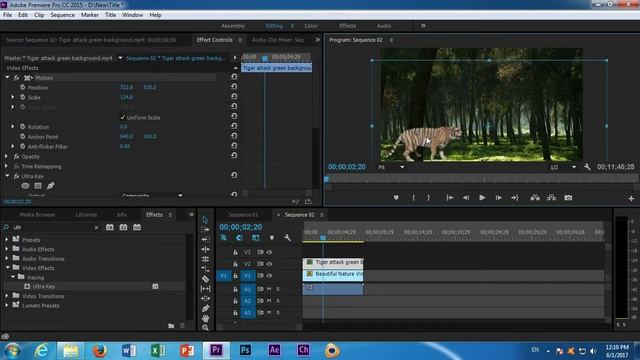Reset the Rotation parameter
The width and height of the screenshot is (640, 360).
(x=234, y=126)
